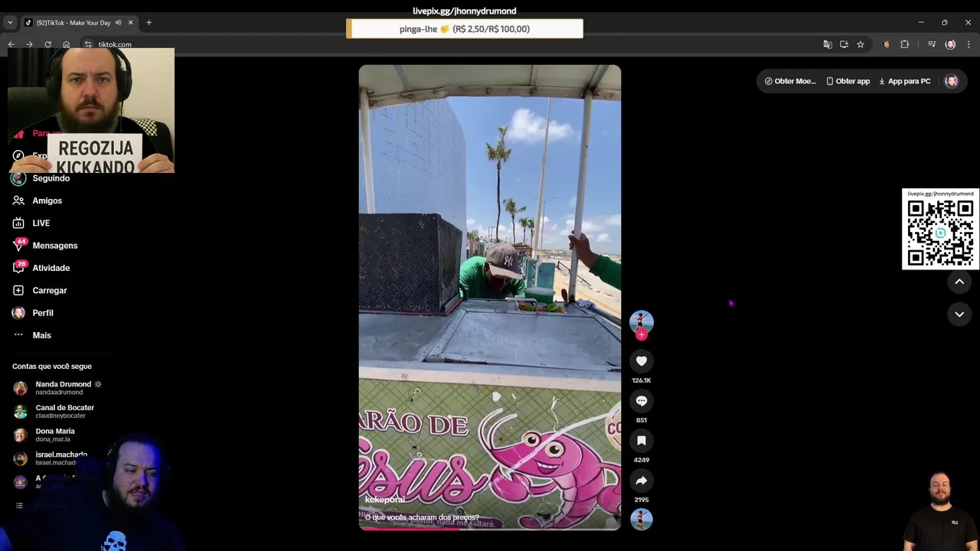Click the Mais three-dots icon
Viewport: 980px width, 551px height.
(x=18, y=335)
